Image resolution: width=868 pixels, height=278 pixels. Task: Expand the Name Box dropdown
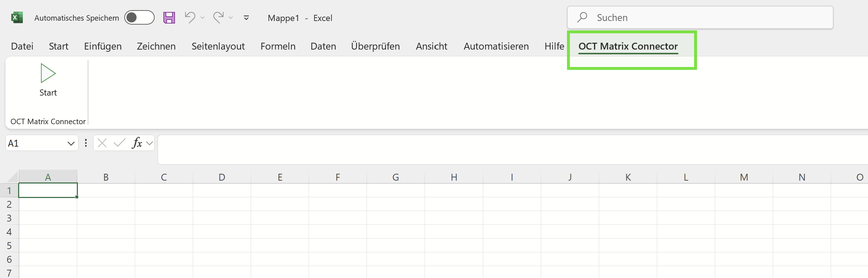[x=71, y=143]
